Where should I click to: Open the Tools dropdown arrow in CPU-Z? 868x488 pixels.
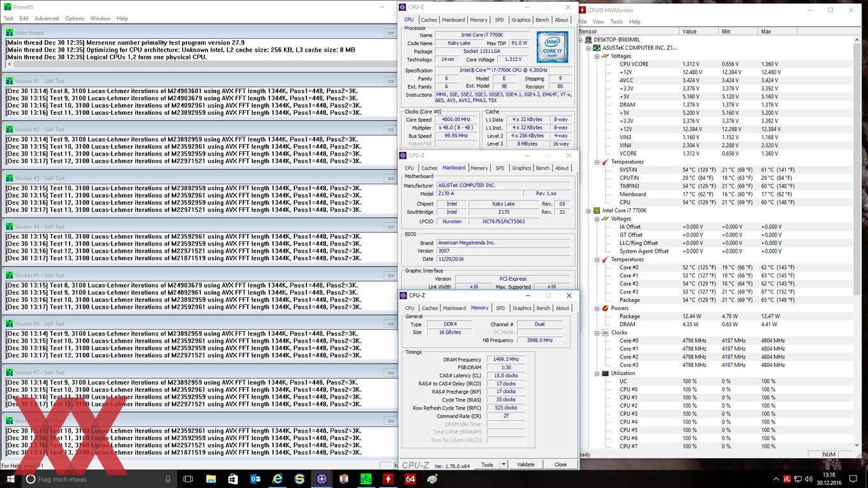click(x=504, y=464)
